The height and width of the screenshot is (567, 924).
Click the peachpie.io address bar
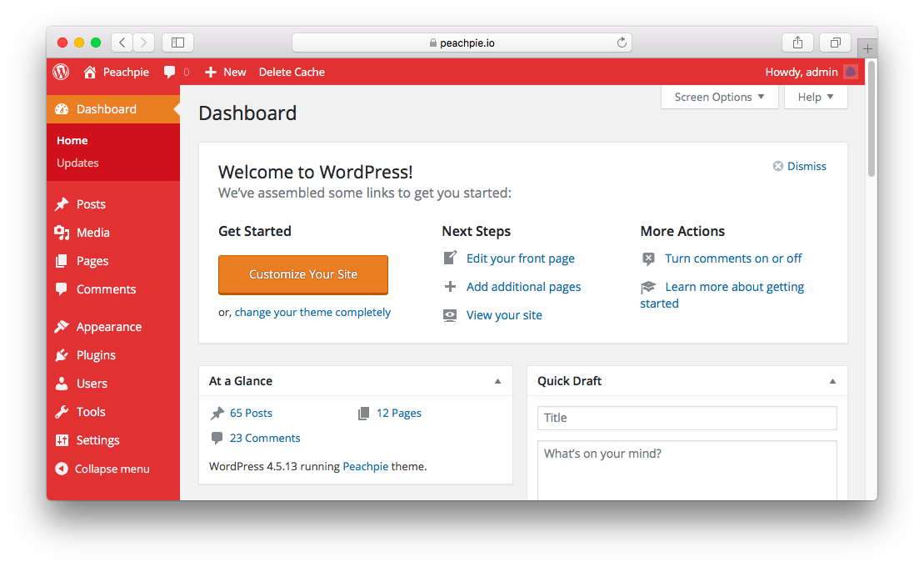pyautogui.click(x=462, y=43)
